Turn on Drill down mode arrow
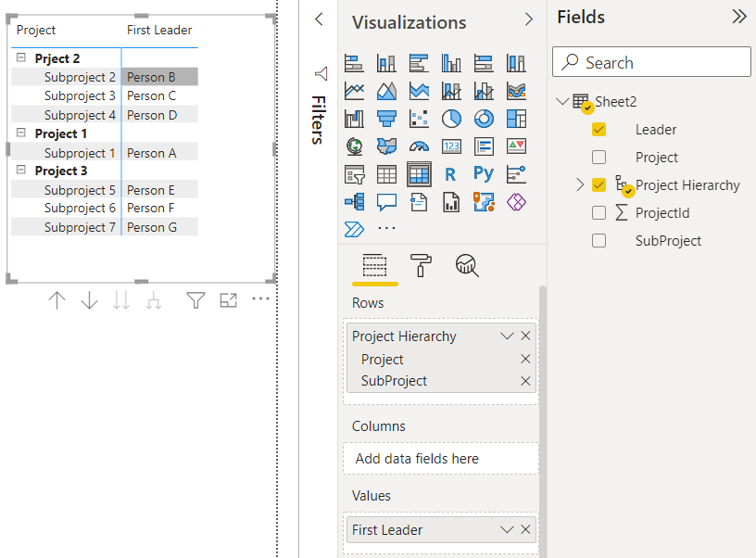 [89, 300]
